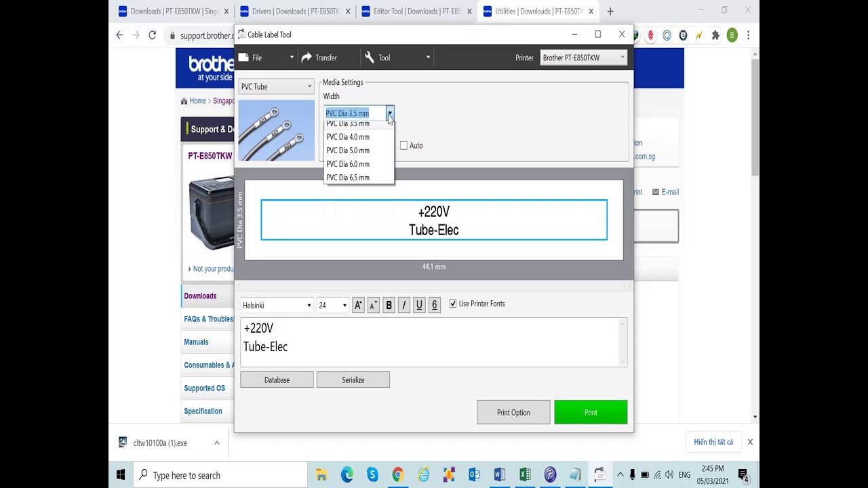Viewport: 868px width, 488px height.
Task: Expand the Tool menu dropdown arrow
Action: pyautogui.click(x=428, y=58)
